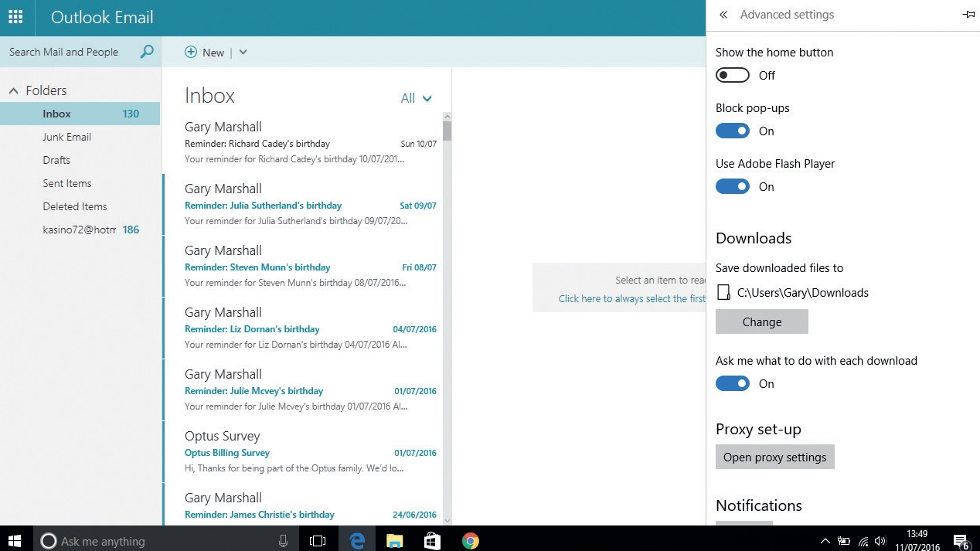Click the search magnifier icon
980x551 pixels.
click(x=147, y=52)
